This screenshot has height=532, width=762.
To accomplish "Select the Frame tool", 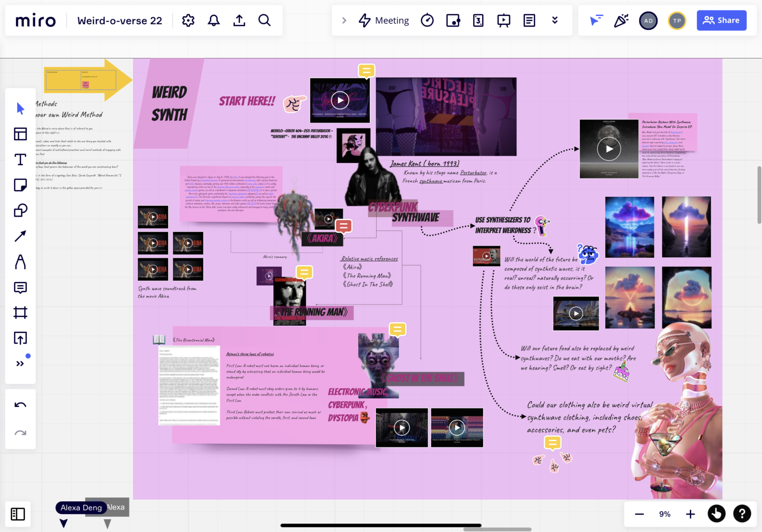I will click(x=20, y=312).
